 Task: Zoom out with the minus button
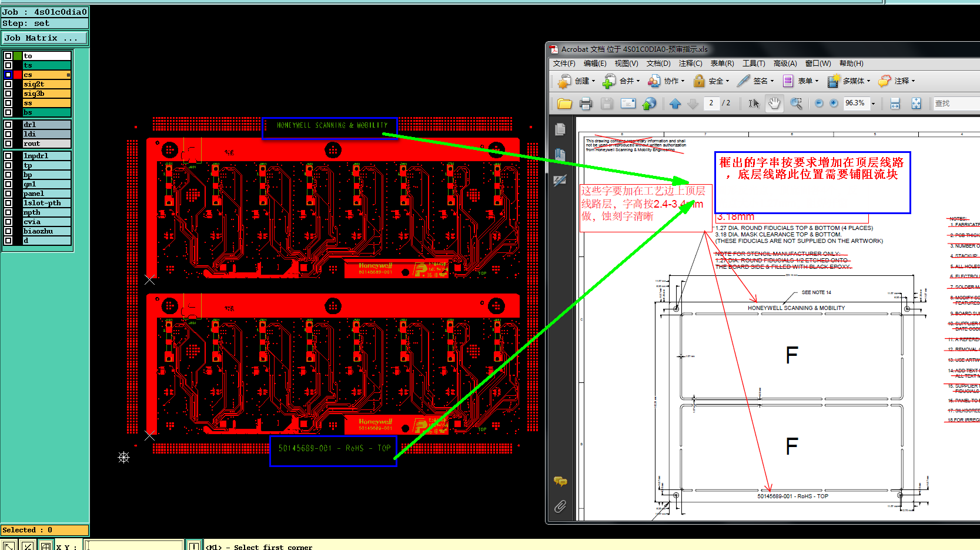click(819, 104)
